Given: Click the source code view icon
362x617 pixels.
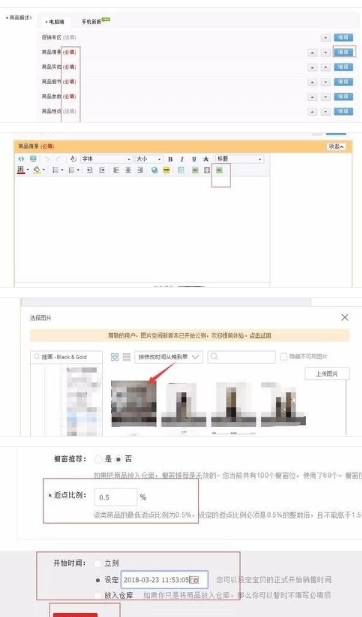Looking at the screenshot, I should click(21, 159).
